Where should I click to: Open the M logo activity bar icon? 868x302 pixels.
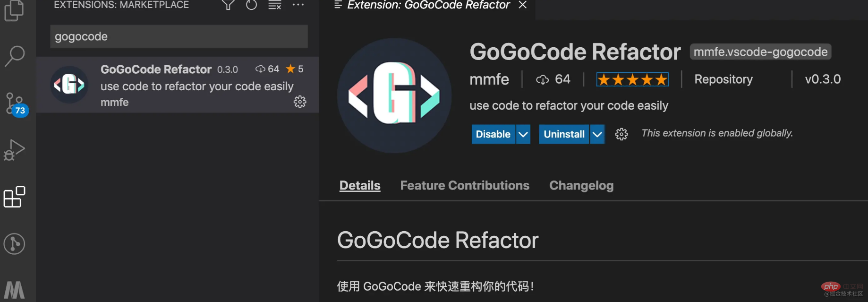click(14, 289)
